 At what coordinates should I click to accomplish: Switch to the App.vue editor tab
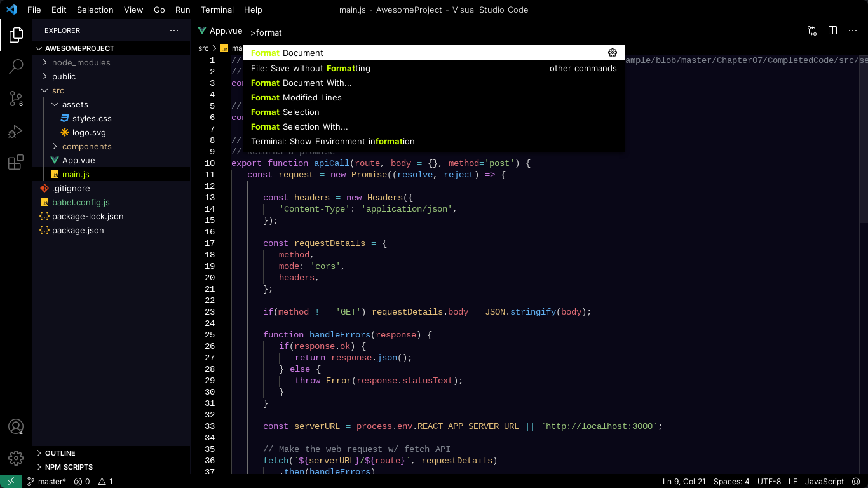[x=220, y=30]
